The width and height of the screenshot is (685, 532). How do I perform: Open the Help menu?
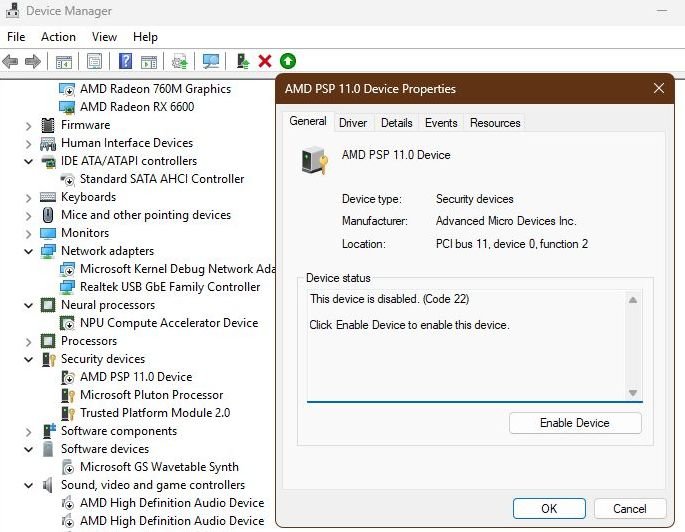pos(145,37)
